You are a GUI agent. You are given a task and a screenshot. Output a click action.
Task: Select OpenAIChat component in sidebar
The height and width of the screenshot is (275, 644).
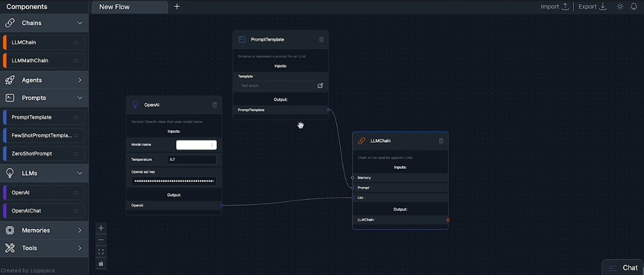click(x=44, y=211)
